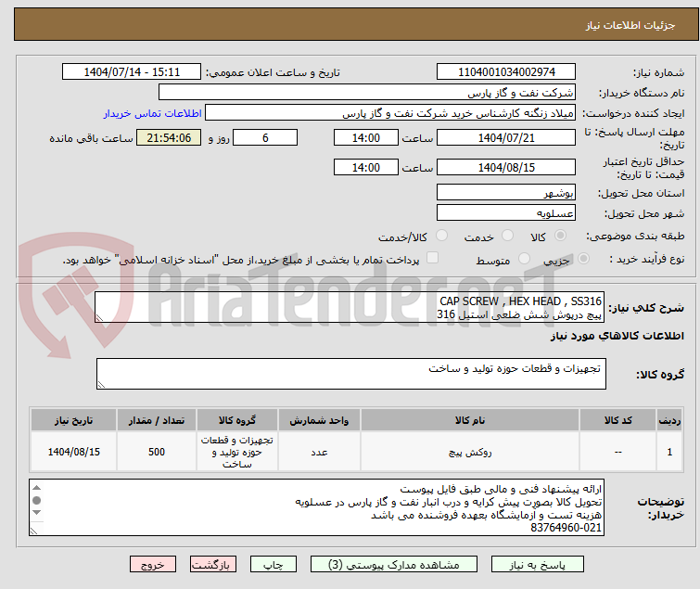The height and width of the screenshot is (589, 700).
Task: Click the تعداد / مقدار column header
Action: pyautogui.click(x=157, y=420)
